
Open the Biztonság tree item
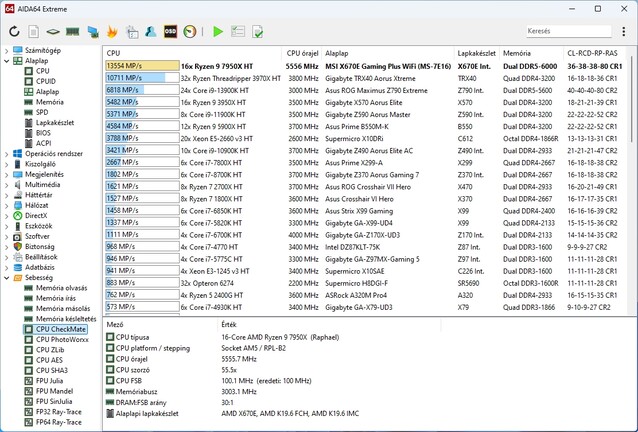[x=39, y=247]
